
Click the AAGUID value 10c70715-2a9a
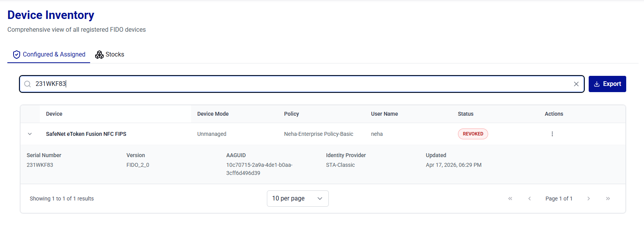click(x=259, y=169)
